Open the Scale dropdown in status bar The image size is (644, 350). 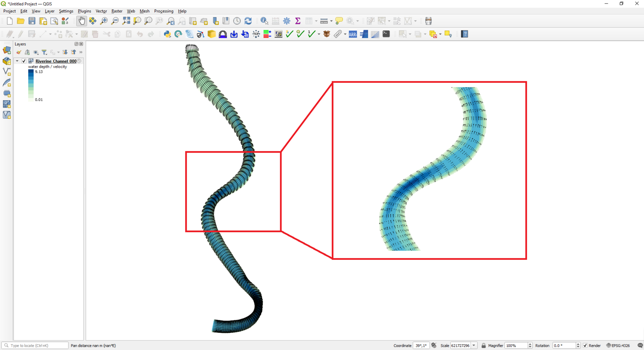point(474,345)
